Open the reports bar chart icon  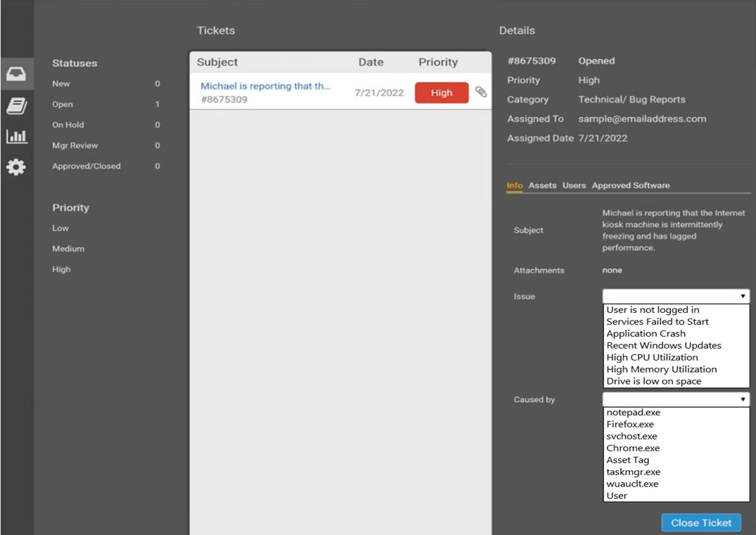tap(16, 136)
